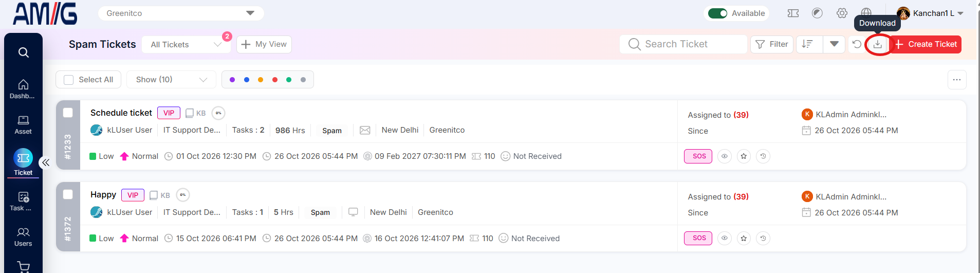Open the Kanchan1 L user menu

click(930, 13)
